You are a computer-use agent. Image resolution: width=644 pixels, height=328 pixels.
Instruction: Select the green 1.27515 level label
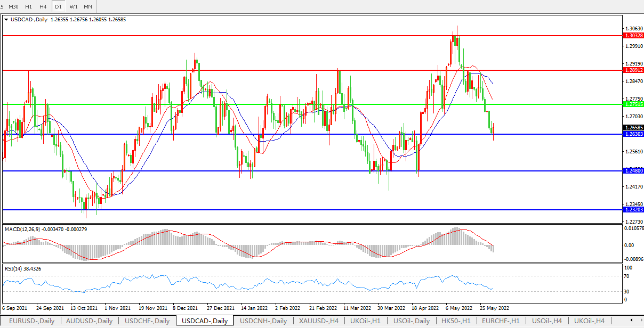pyautogui.click(x=633, y=104)
